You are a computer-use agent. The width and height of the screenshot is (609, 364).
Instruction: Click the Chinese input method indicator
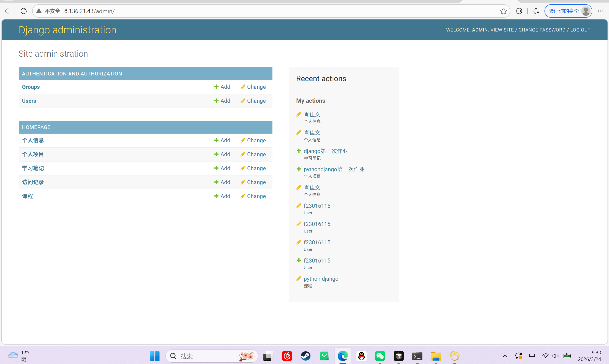pyautogui.click(x=532, y=356)
